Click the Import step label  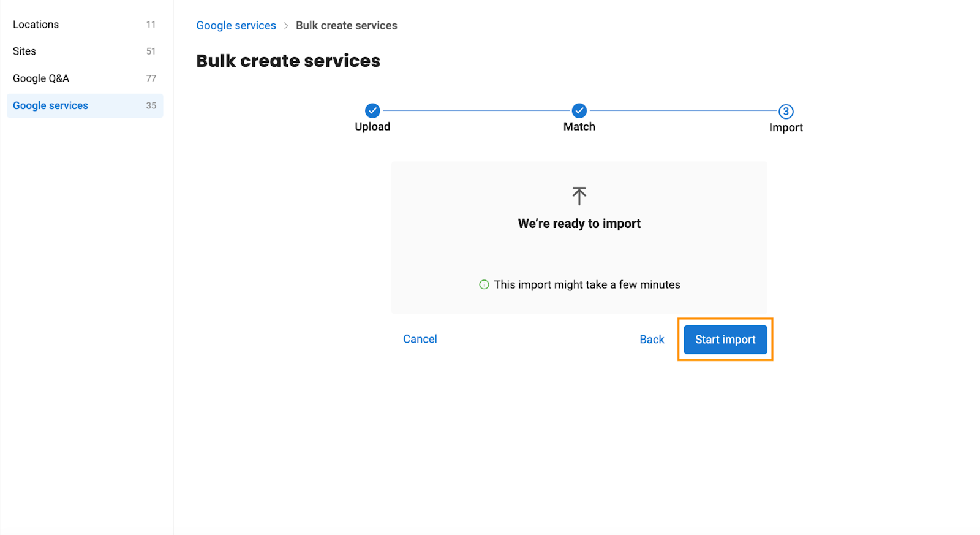click(786, 127)
